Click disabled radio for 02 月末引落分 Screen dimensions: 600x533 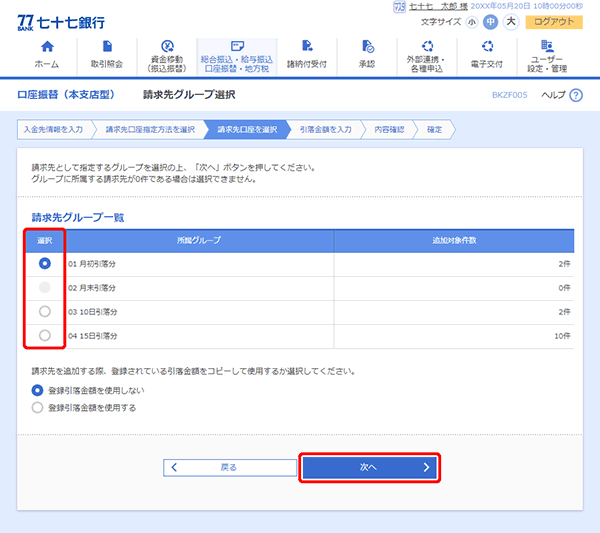[x=45, y=287]
